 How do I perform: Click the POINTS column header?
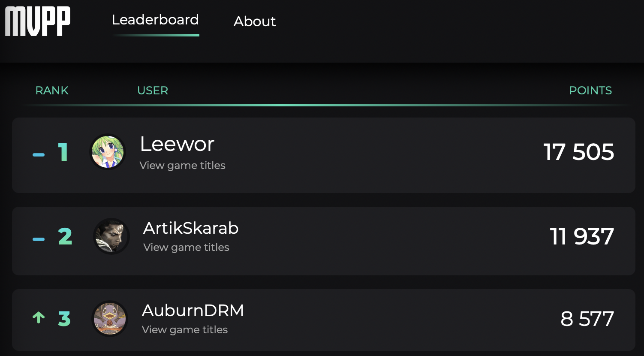point(590,91)
